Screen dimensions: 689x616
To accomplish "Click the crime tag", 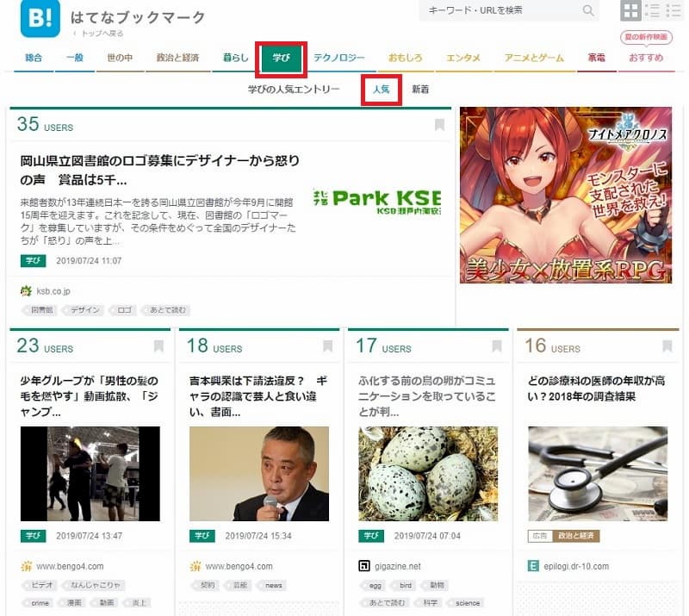I will 40,603.
